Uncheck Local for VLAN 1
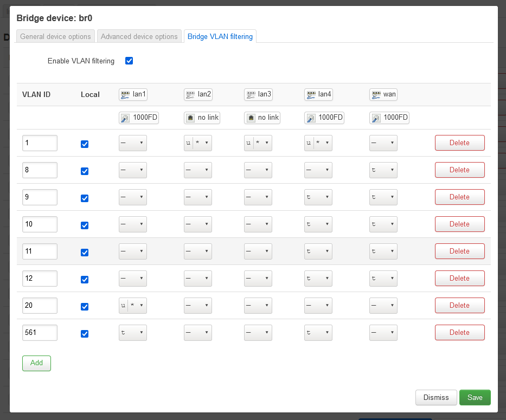The width and height of the screenshot is (506, 420). [x=85, y=144]
